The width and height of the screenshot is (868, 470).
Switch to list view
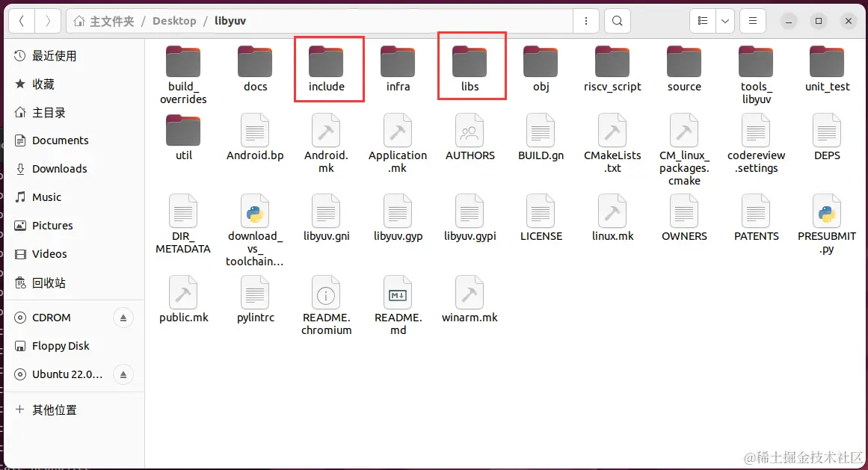tap(703, 21)
